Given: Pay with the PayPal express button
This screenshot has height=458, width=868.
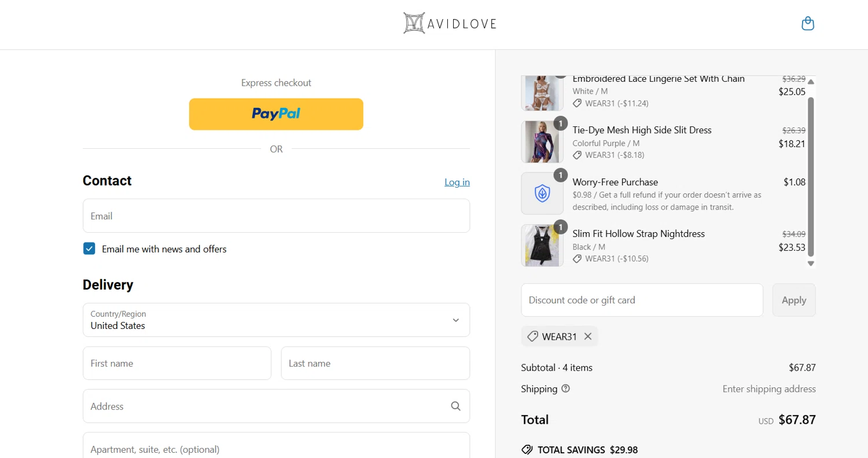Looking at the screenshot, I should [276, 114].
